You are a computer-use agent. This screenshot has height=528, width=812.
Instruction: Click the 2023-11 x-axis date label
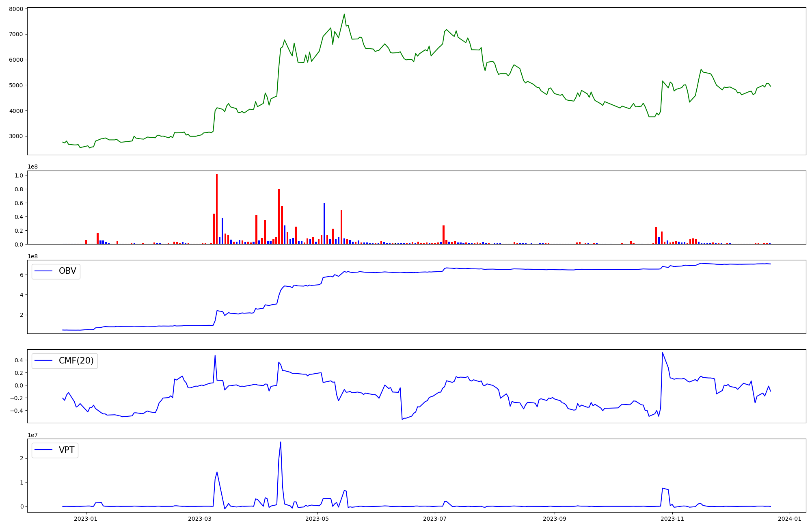click(x=672, y=518)
